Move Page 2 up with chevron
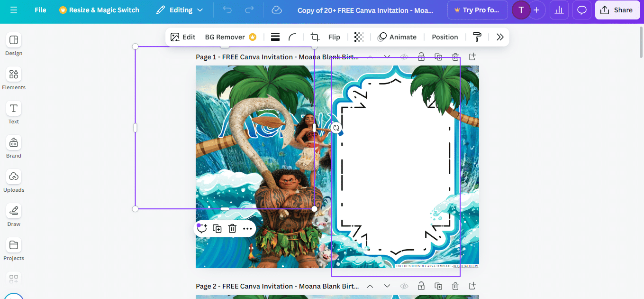 click(371, 286)
